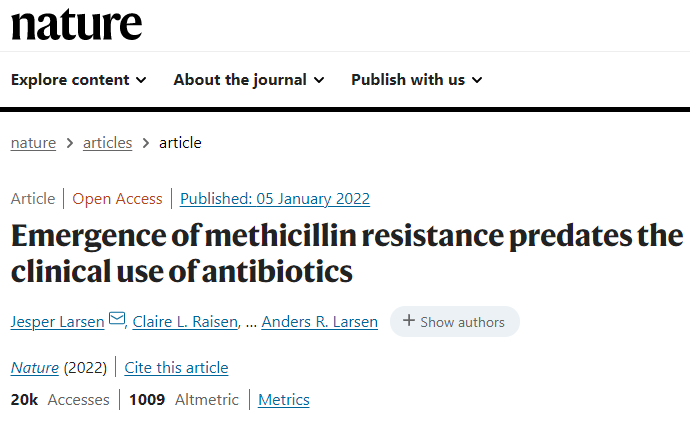Click the chevron after articles breadcrumb
This screenshot has width=690, height=421.
point(146,143)
